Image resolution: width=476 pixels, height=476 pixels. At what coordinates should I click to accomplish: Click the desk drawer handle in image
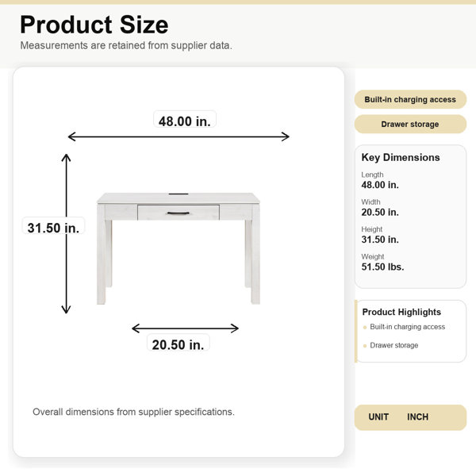(x=178, y=213)
